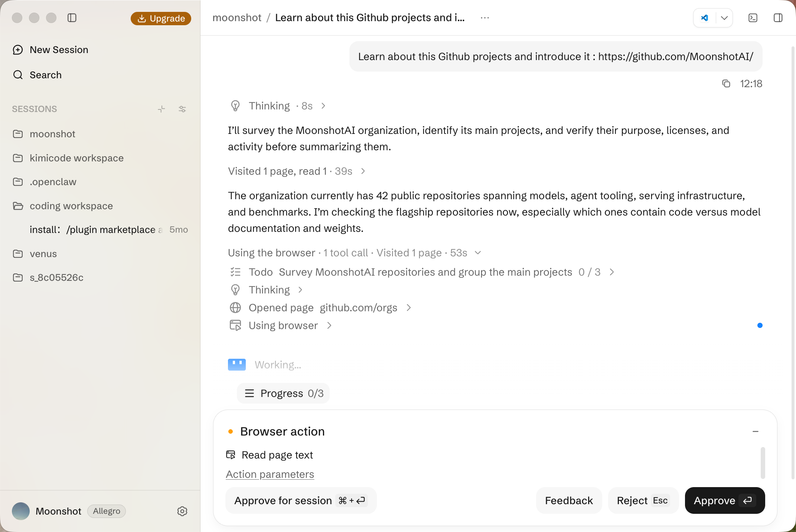
Task: Approve the browser action
Action: tap(725, 501)
